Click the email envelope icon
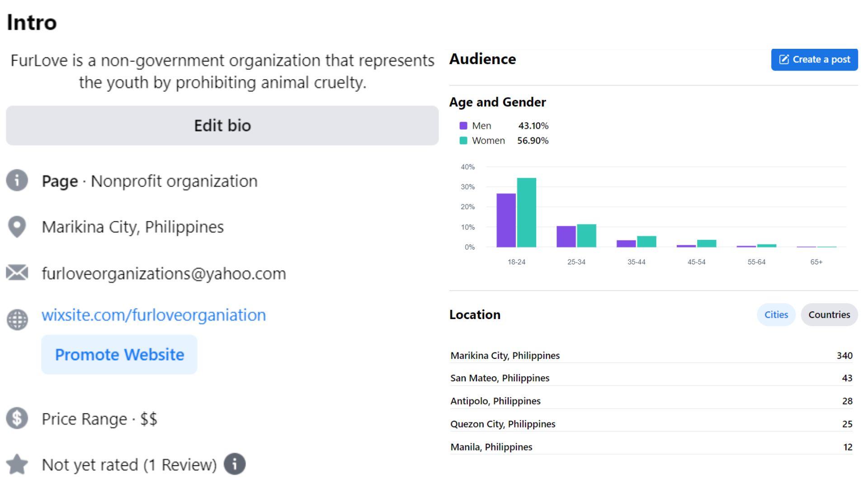Viewport: 868px width, 488px height. pos(17,272)
